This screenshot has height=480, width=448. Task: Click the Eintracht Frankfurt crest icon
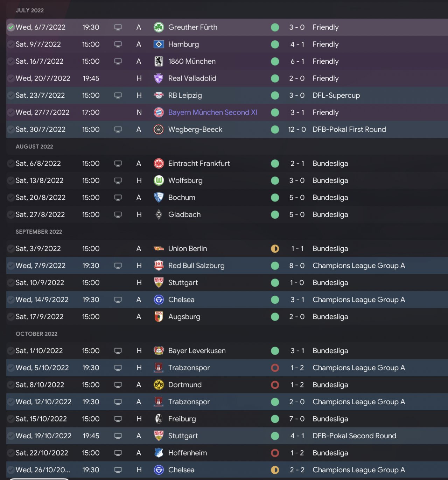click(x=159, y=164)
